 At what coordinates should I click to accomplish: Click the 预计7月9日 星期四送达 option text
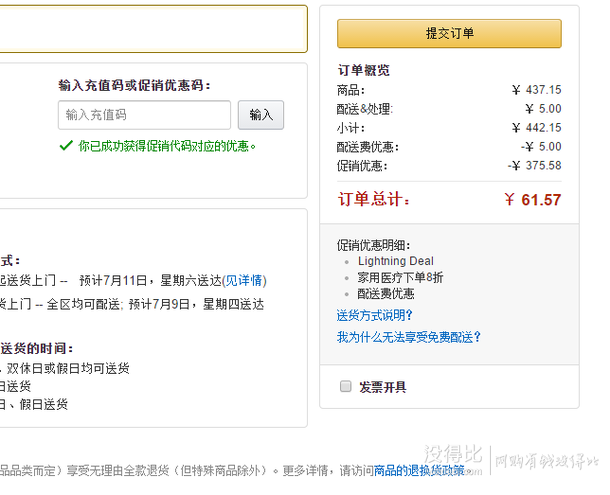[196, 304]
